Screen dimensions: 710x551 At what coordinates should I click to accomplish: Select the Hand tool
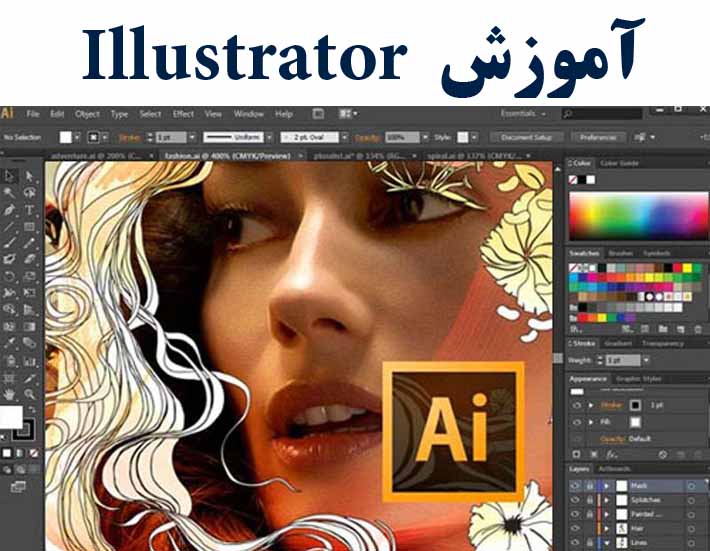pos(10,394)
